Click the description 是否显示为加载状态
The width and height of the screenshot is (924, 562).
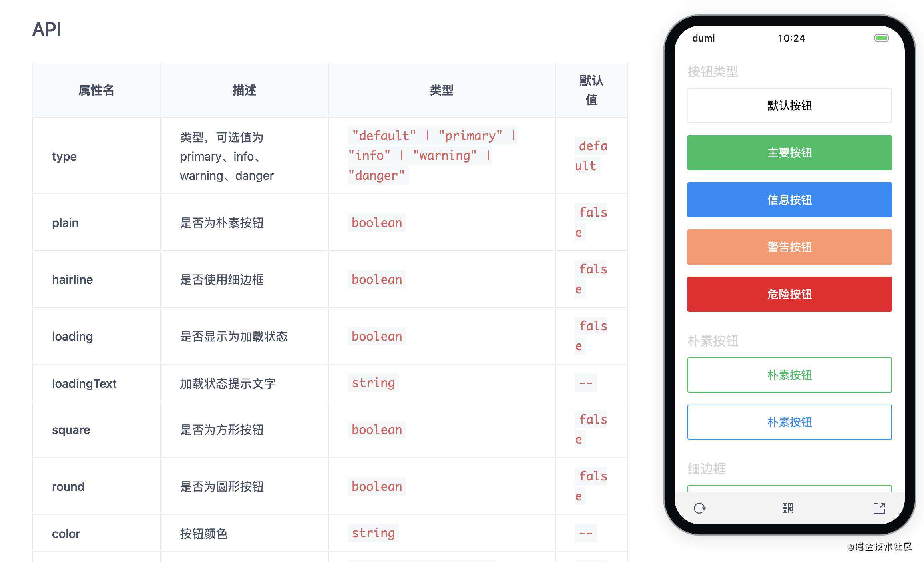click(234, 336)
